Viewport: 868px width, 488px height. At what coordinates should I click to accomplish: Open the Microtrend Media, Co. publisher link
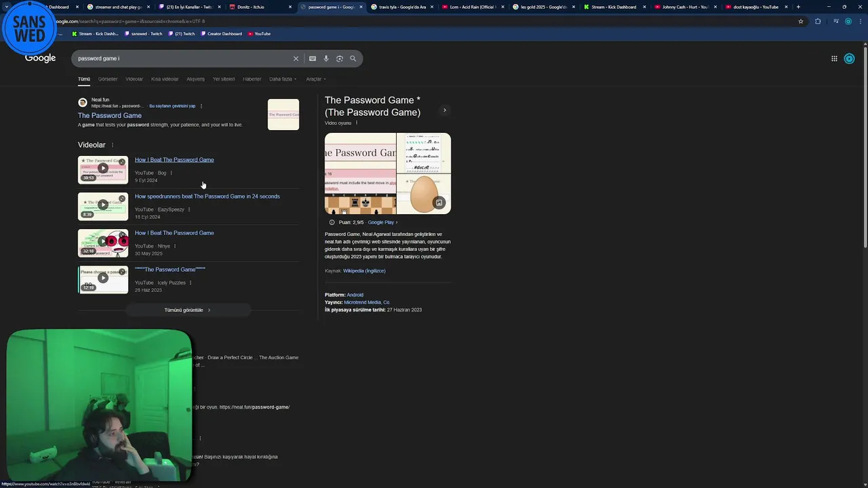point(367,302)
